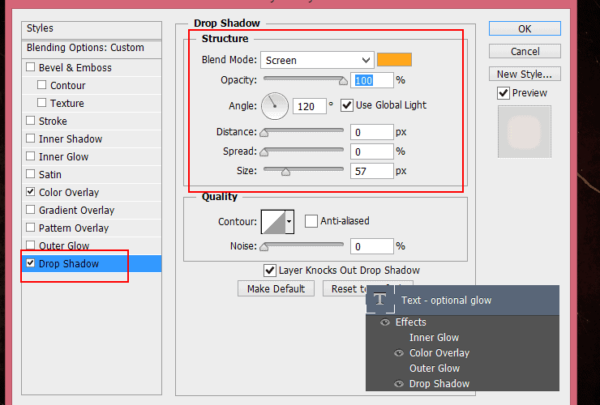Click the Angle dial control

click(x=275, y=105)
